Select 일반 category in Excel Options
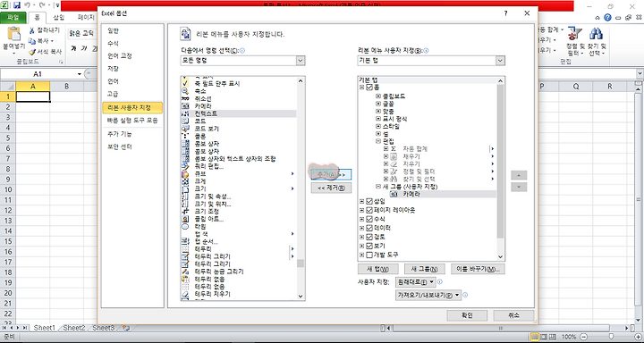The width and height of the screenshot is (644, 343). [132, 30]
